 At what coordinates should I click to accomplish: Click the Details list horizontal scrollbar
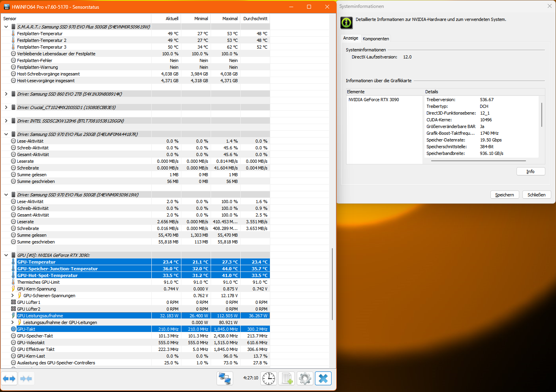tap(478, 161)
